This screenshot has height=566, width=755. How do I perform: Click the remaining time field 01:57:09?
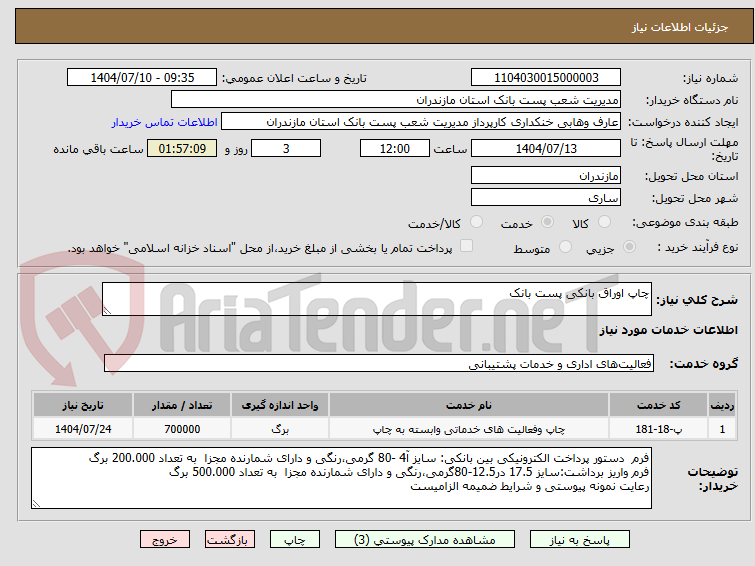(182, 148)
